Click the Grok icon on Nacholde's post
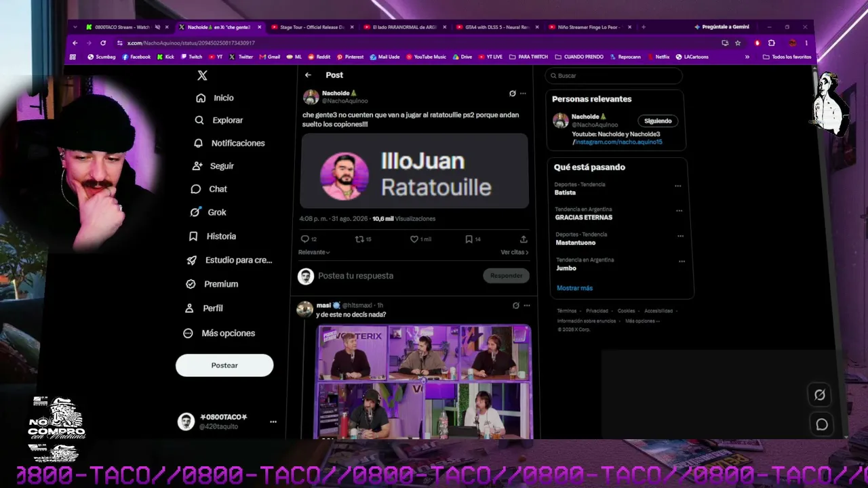 tap(512, 94)
